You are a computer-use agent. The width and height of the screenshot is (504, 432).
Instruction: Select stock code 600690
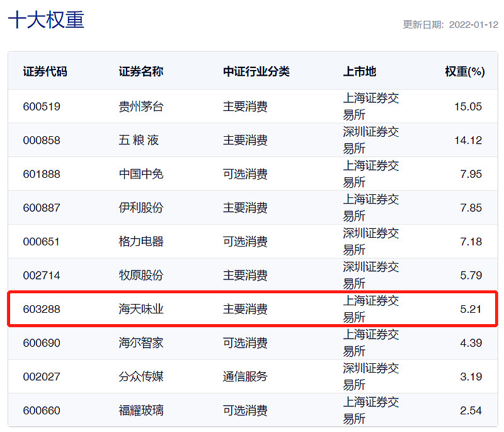[42, 343]
